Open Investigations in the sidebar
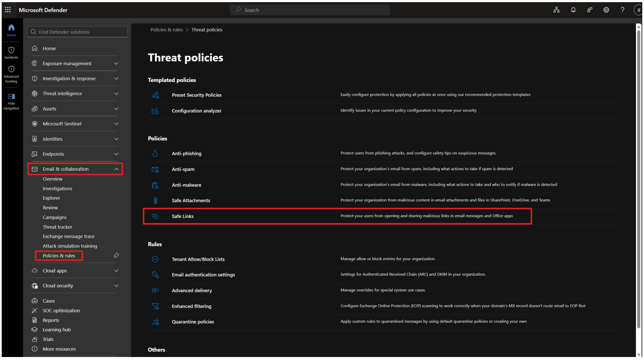Image resolution: width=644 pixels, height=360 pixels. click(57, 189)
